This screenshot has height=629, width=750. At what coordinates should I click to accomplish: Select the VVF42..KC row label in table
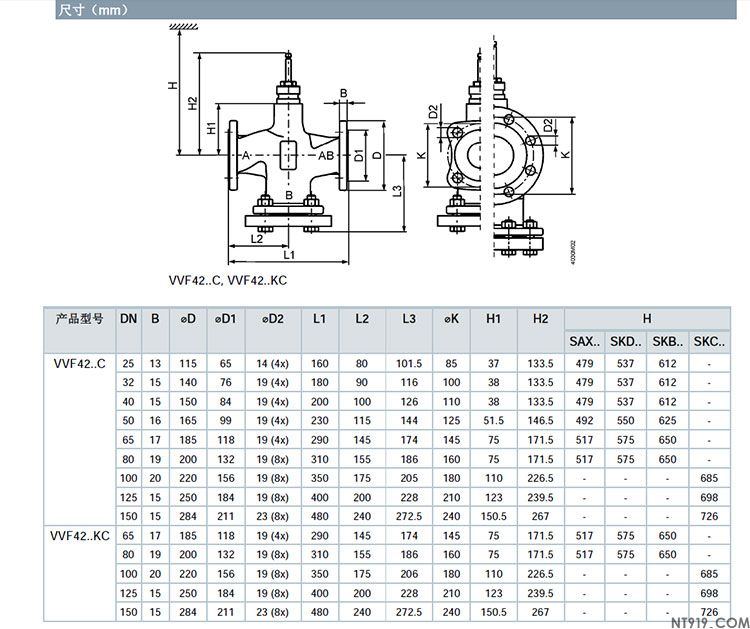coord(79,537)
